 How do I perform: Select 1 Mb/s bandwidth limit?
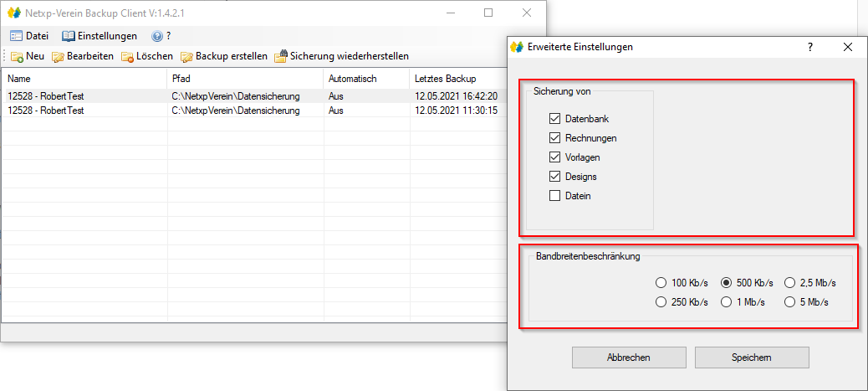pyautogui.click(x=726, y=302)
